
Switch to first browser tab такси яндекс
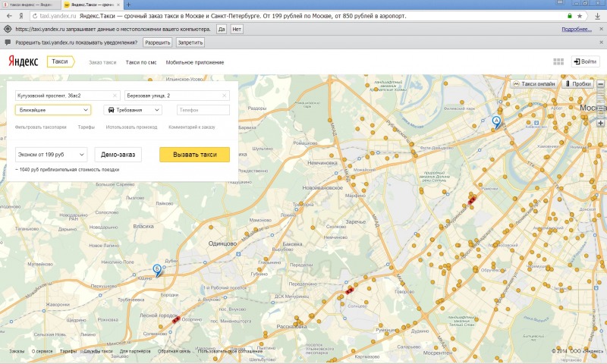(x=30, y=5)
